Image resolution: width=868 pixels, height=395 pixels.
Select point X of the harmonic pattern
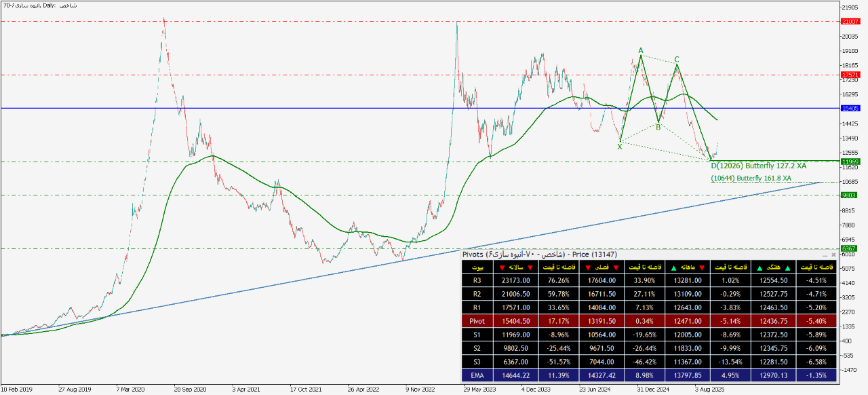point(620,146)
